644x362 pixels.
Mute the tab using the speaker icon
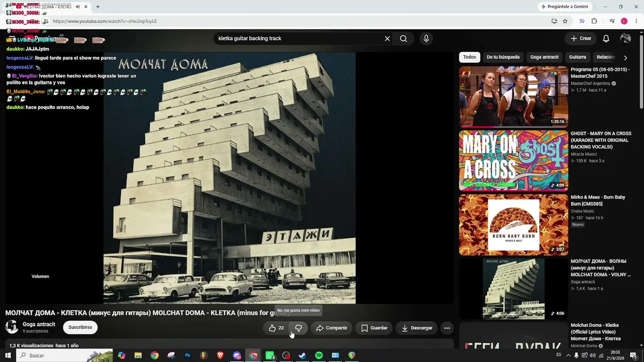77,7
